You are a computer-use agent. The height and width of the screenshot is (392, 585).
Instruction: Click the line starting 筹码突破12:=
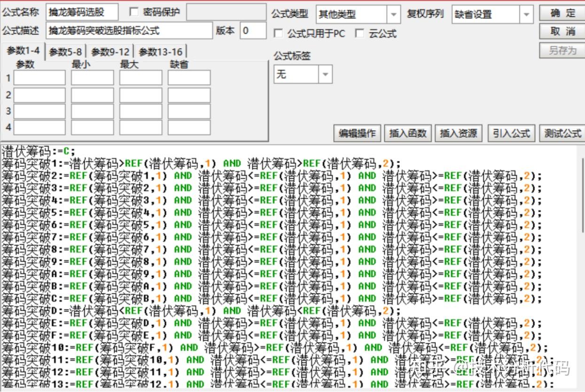click(x=278, y=372)
